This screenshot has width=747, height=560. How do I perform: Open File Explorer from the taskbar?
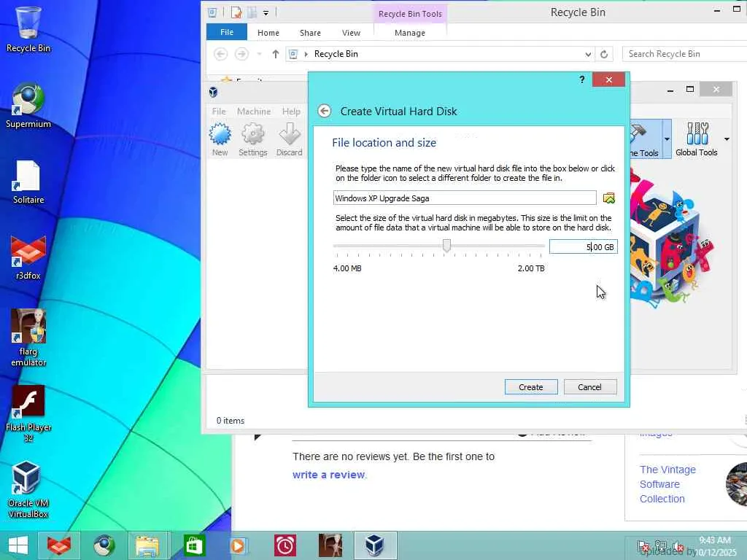tap(147, 545)
